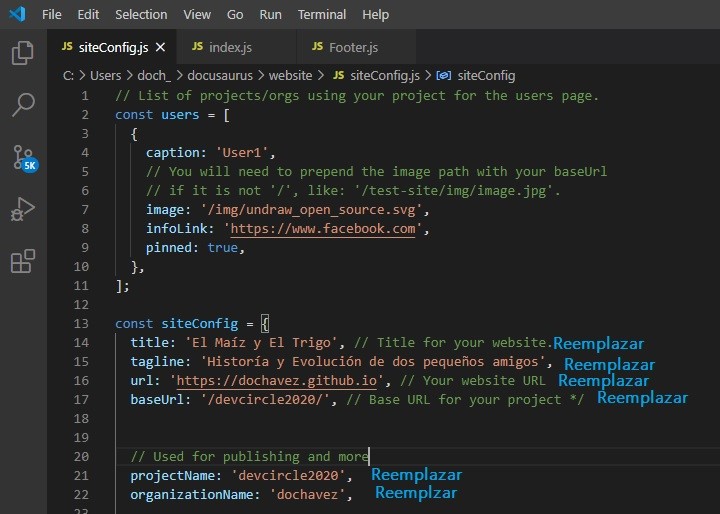
Task: Open Source Control with 5K badge
Action: coord(24,158)
